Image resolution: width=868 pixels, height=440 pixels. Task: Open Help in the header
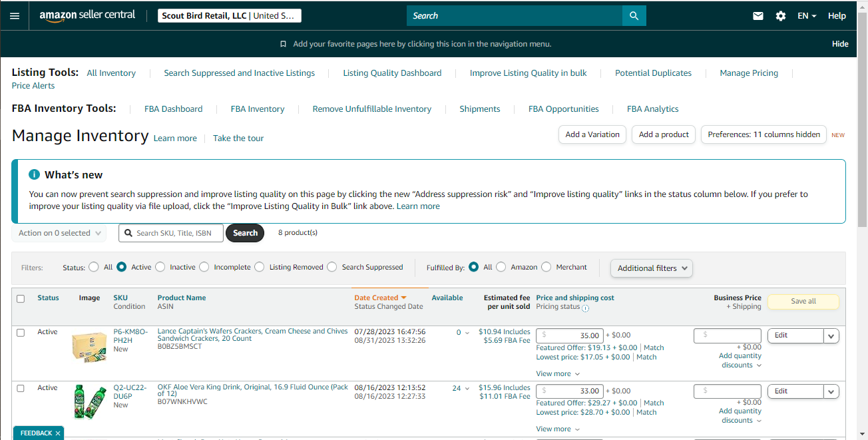pos(837,16)
